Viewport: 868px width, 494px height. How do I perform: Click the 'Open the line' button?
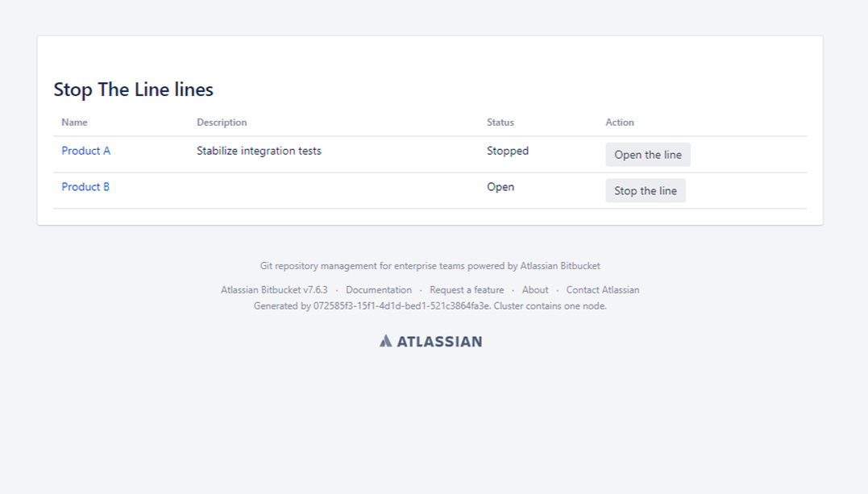click(647, 155)
